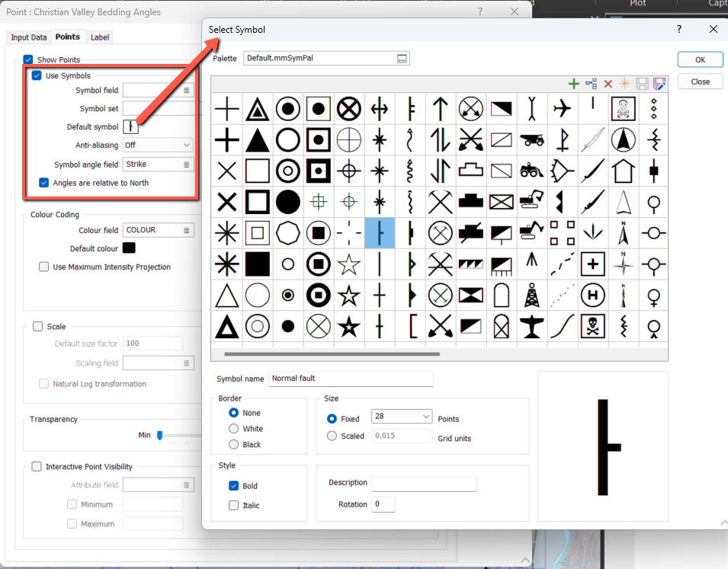Open the Anti-aliasing dropdown

[x=159, y=145]
